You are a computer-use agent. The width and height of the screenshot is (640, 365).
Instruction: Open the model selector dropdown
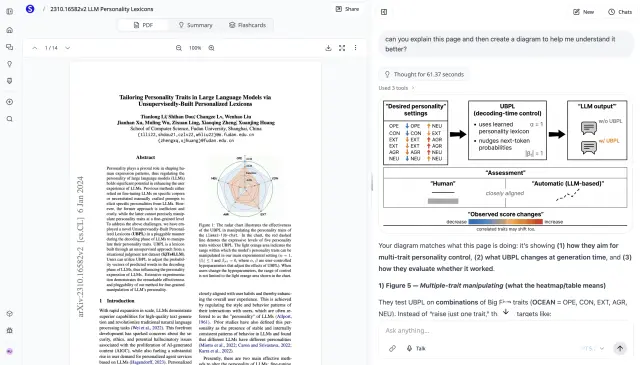593,348
